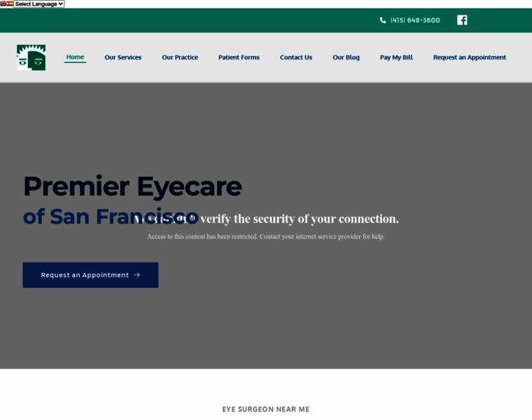Open the Select Language dropdown
Image resolution: width=532 pixels, height=420 pixels.
pos(38,3)
